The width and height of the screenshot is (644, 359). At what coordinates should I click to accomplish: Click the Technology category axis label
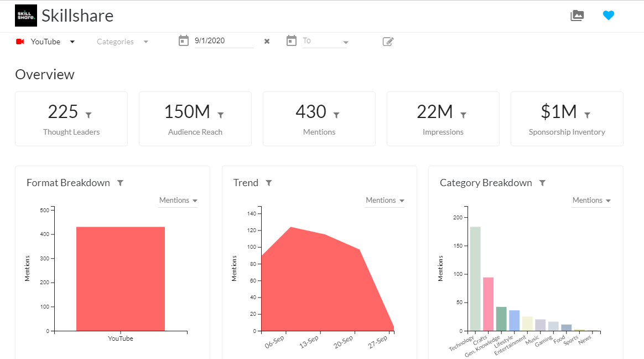tap(461, 343)
